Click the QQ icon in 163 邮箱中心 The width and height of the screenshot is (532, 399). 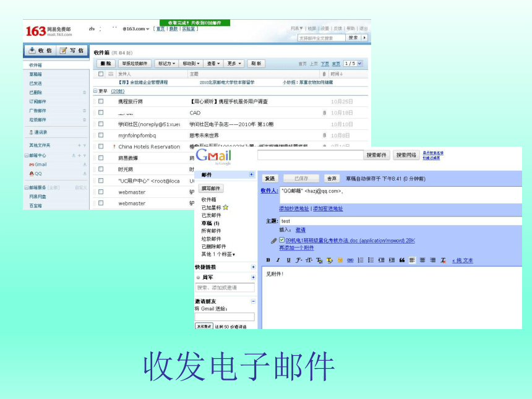[x=32, y=174]
